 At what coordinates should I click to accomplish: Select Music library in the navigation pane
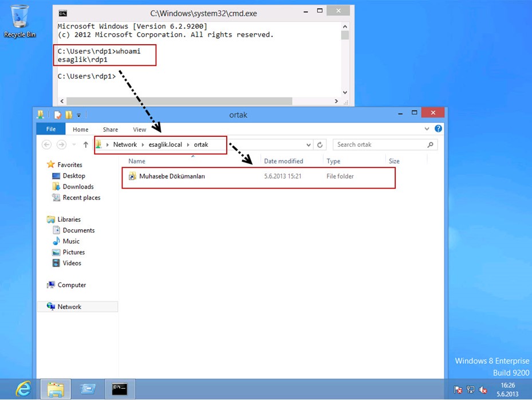(x=71, y=241)
